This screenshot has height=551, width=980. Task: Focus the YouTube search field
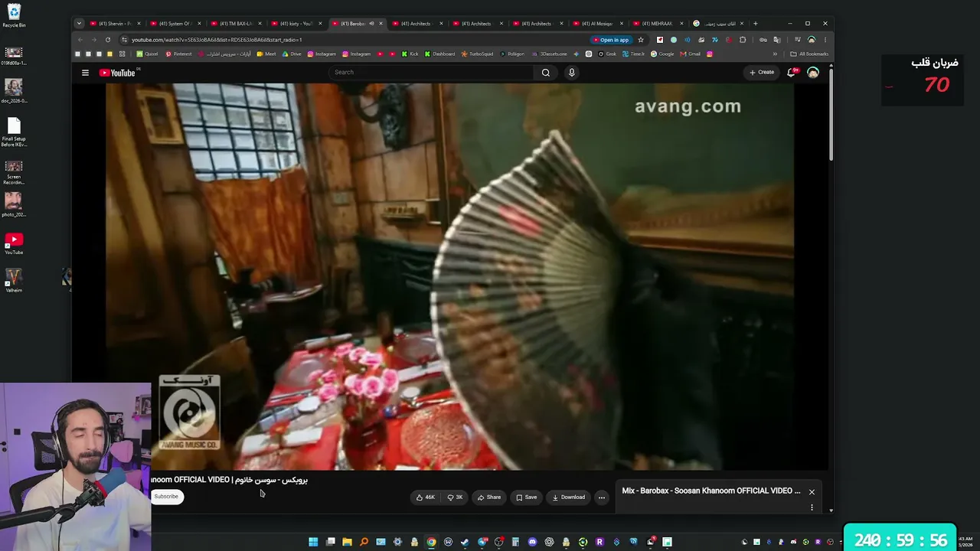tap(432, 73)
